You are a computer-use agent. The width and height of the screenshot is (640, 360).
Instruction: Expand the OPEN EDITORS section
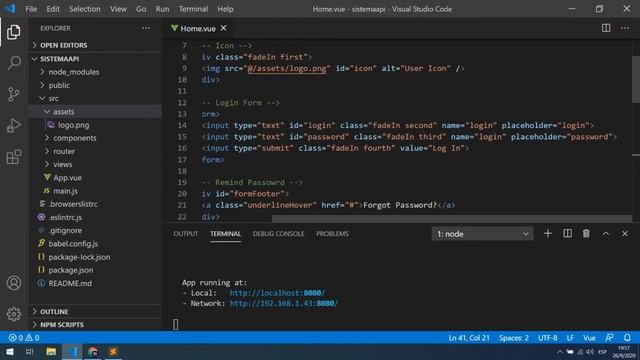[96, 45]
